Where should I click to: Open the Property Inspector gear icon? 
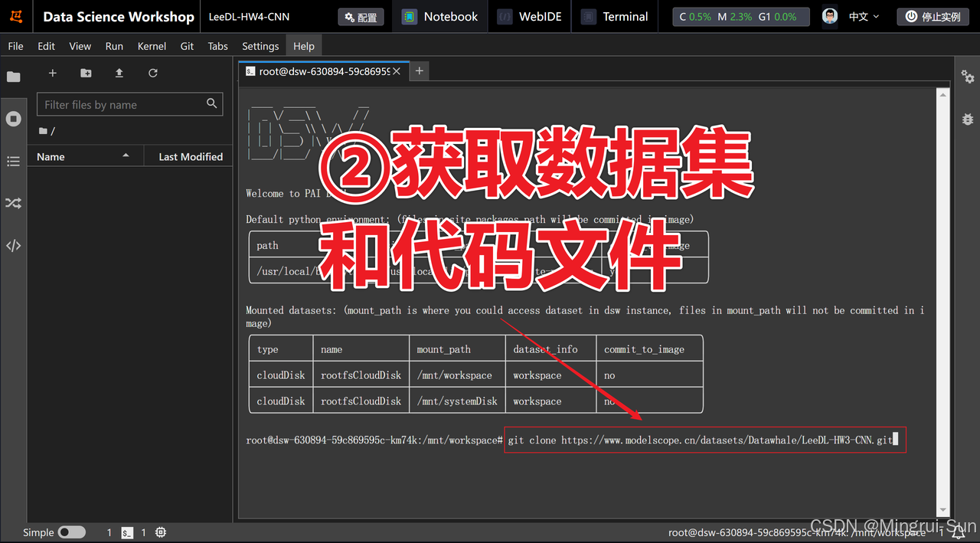click(968, 77)
